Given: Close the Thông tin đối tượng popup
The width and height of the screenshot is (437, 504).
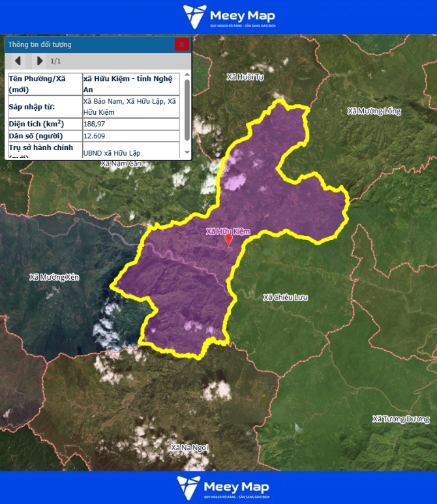Looking at the screenshot, I should point(182,44).
